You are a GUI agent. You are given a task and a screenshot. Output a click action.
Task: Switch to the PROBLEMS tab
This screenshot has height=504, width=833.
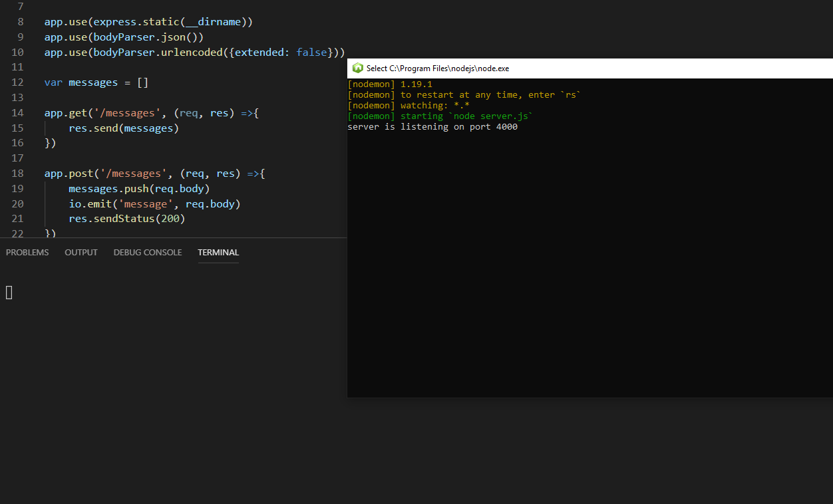pos(27,252)
